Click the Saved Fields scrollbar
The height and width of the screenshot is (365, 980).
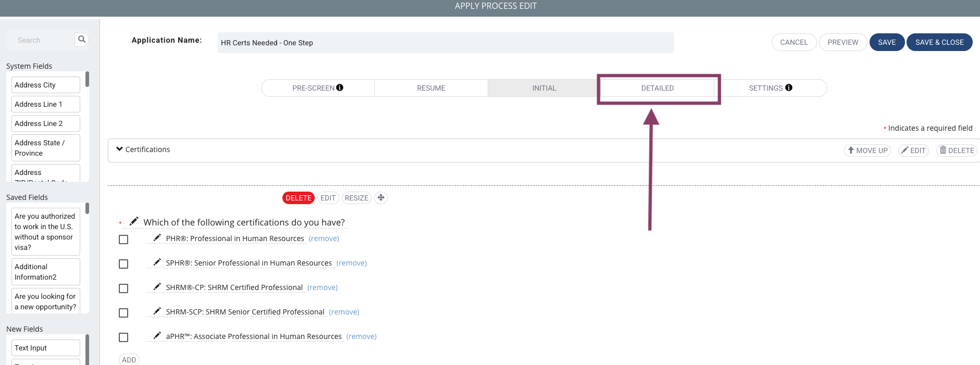point(87,208)
